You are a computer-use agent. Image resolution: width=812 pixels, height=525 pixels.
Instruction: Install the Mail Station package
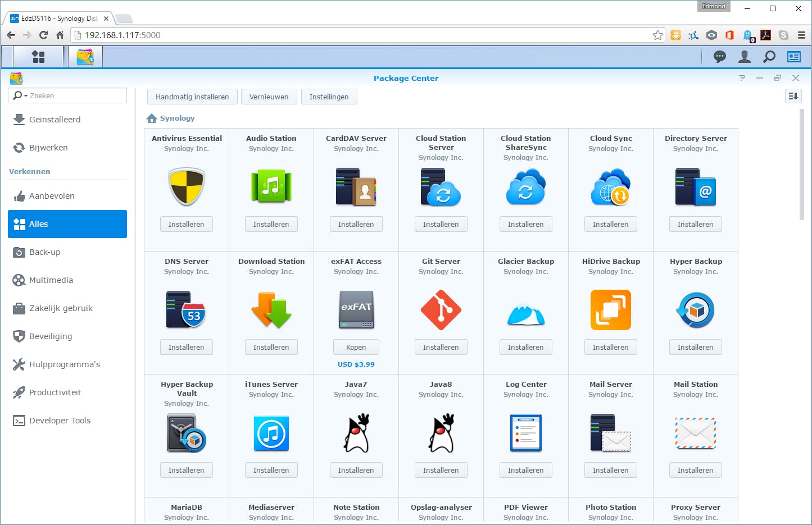pos(696,470)
